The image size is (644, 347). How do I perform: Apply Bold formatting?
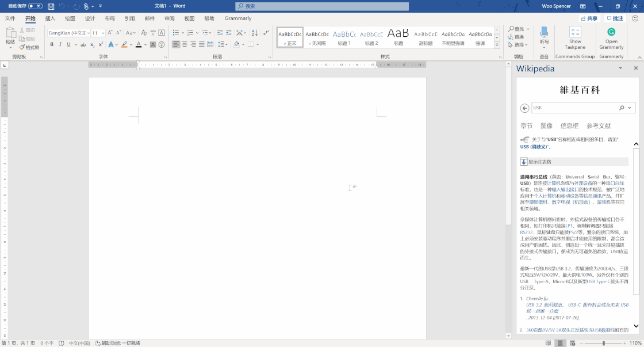coord(52,45)
